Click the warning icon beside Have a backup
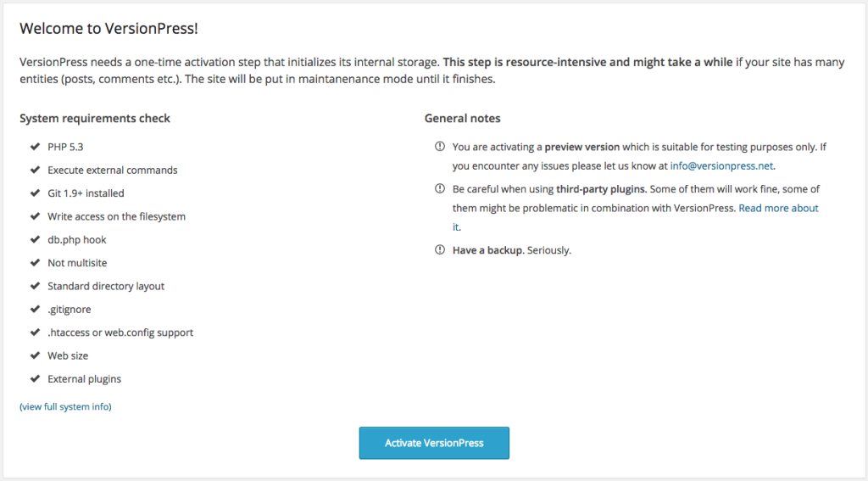This screenshot has height=481, width=868. 439,250
